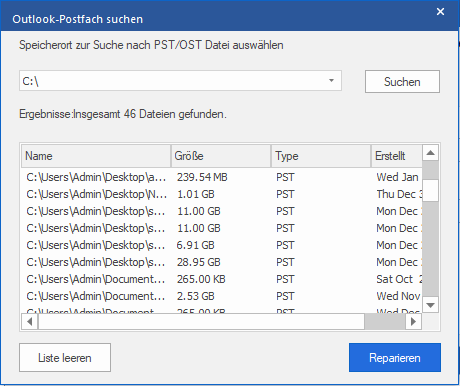Sort by the Name column header
Image resolution: width=460 pixels, height=386 pixels.
[x=96, y=156]
